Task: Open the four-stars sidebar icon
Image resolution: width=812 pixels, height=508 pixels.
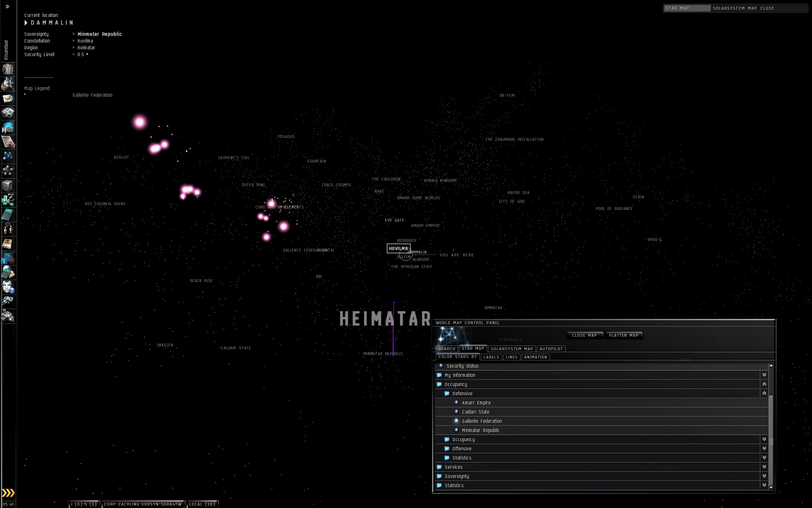Action: point(8,171)
